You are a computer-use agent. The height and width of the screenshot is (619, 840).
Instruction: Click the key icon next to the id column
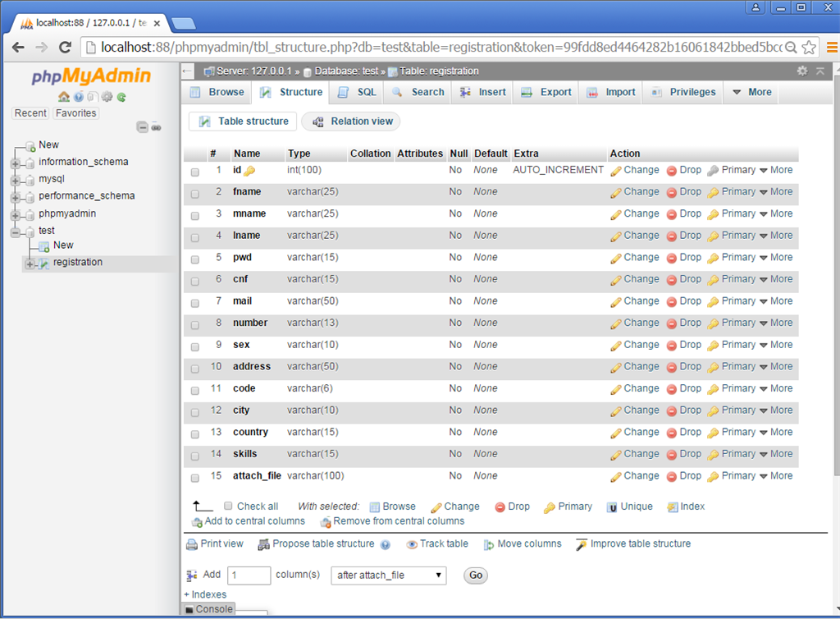pyautogui.click(x=249, y=171)
